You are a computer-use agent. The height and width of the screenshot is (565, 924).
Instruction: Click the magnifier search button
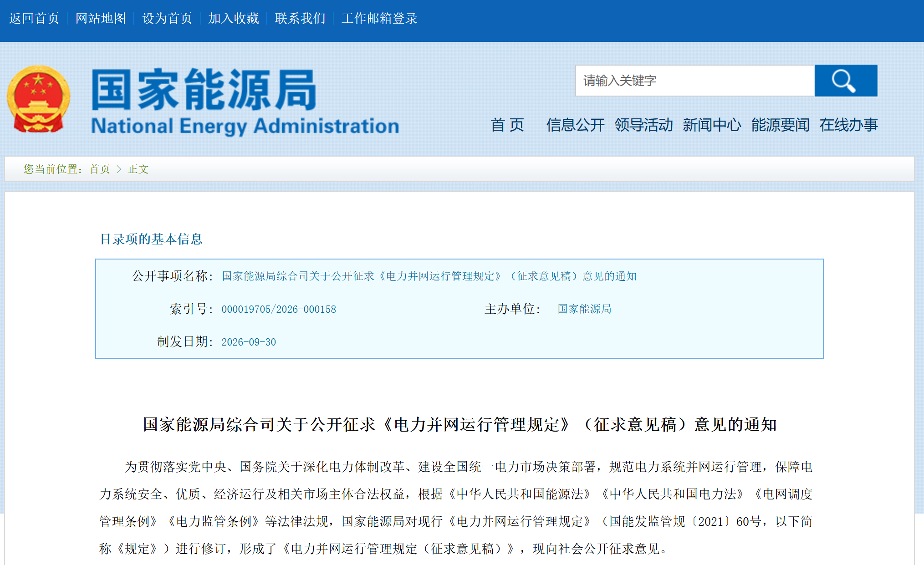click(x=846, y=81)
